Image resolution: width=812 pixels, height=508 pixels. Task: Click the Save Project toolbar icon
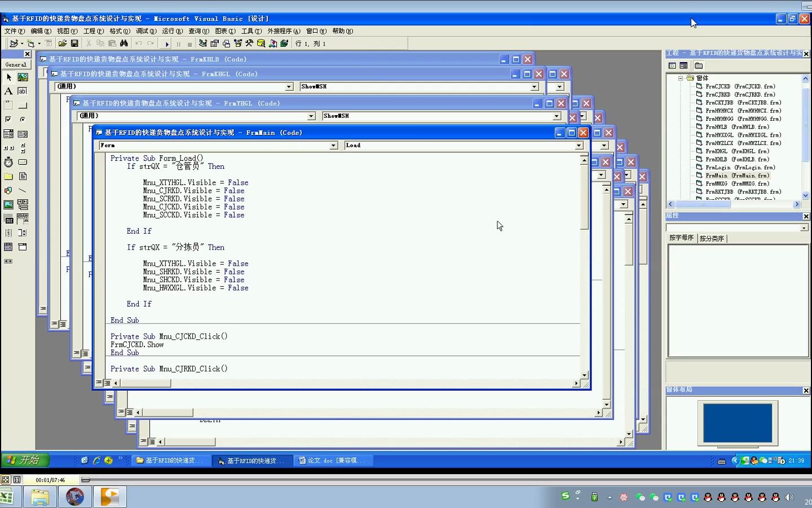[x=74, y=43]
